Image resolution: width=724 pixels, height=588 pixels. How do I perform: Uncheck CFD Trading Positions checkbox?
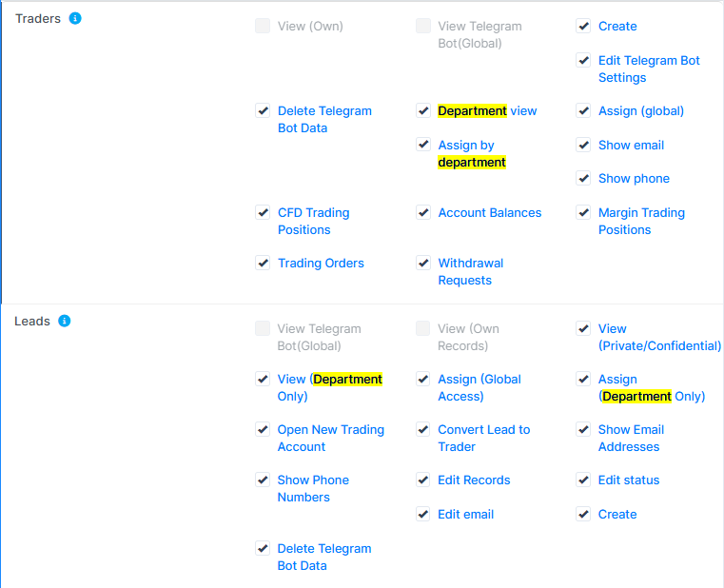pos(263,213)
